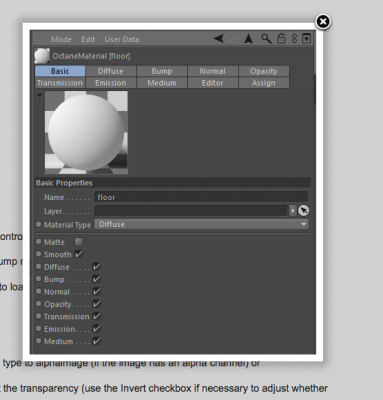Click the animation dot beside Smooth
The width and height of the screenshot is (383, 400).
39,254
